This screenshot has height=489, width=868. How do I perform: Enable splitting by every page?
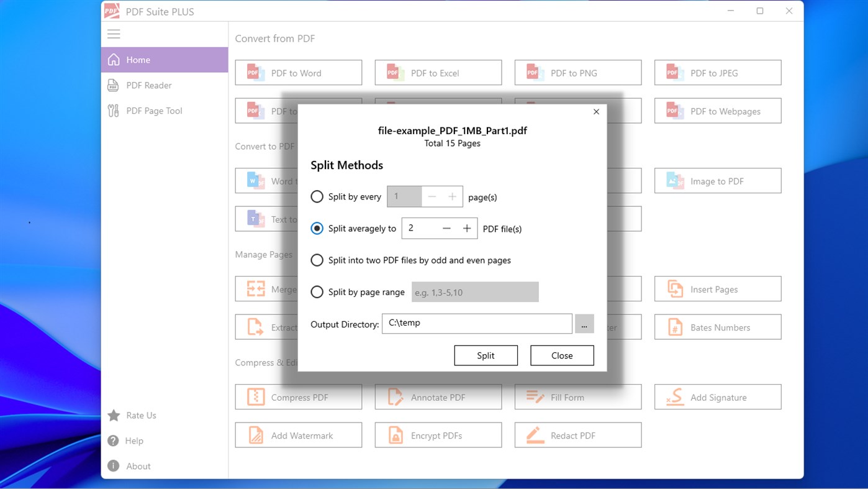click(x=317, y=196)
